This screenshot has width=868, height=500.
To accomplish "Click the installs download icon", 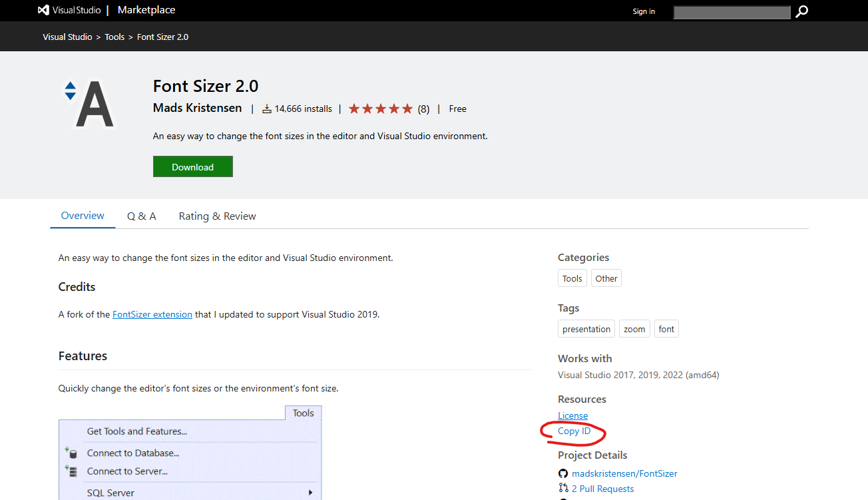I will (267, 109).
